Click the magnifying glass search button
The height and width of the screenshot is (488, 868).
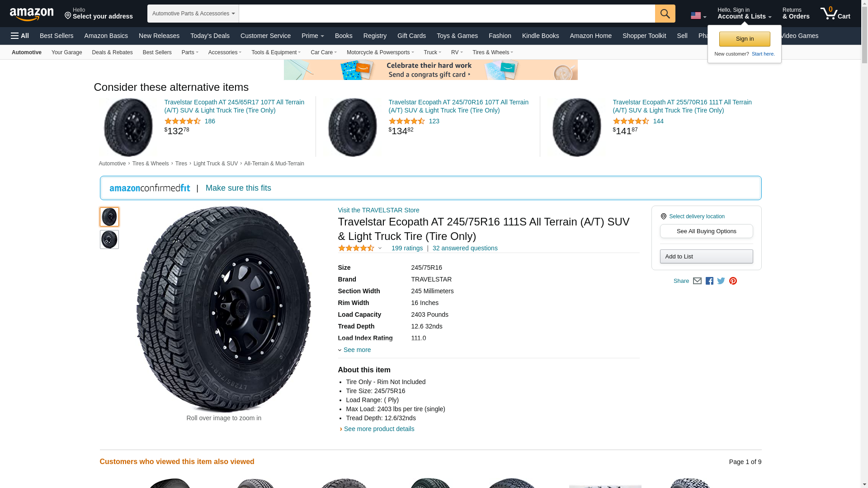[x=665, y=14]
